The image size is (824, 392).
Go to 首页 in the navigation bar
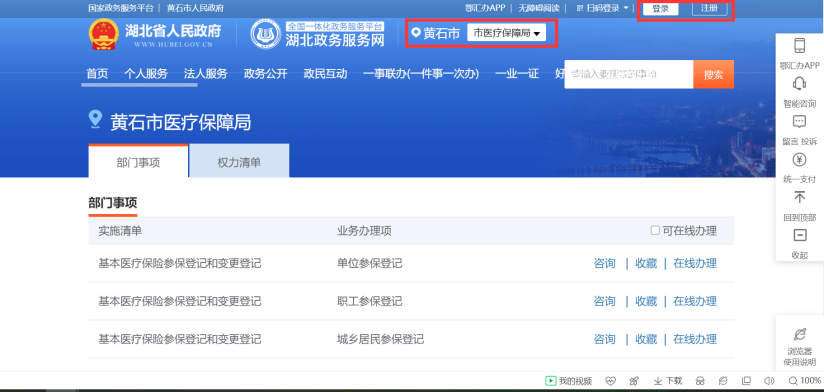pos(97,74)
